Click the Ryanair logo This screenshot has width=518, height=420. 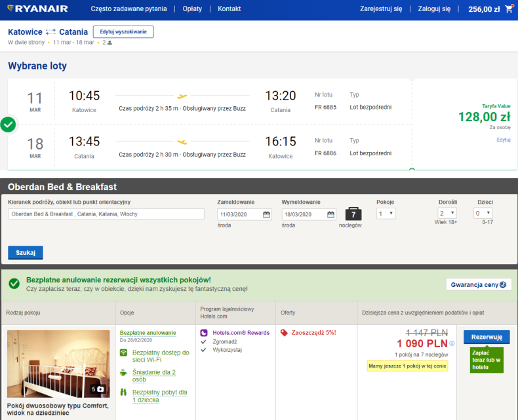[37, 9]
